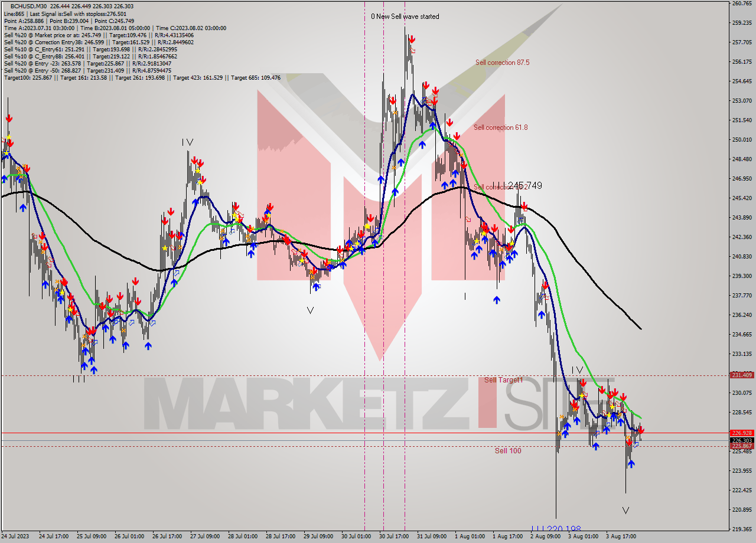
Task: Click the 251.540 price axis value
Action: click(742, 120)
